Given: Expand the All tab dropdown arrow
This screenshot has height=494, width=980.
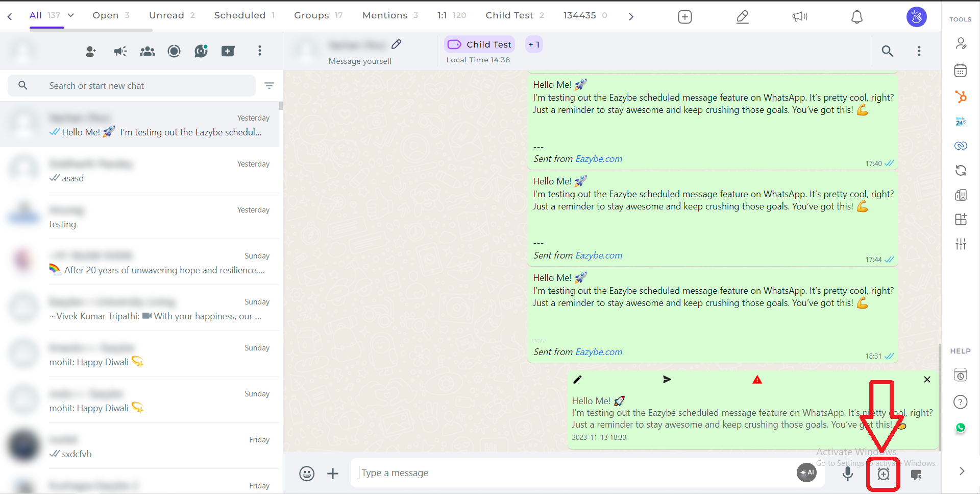Looking at the screenshot, I should tap(71, 15).
